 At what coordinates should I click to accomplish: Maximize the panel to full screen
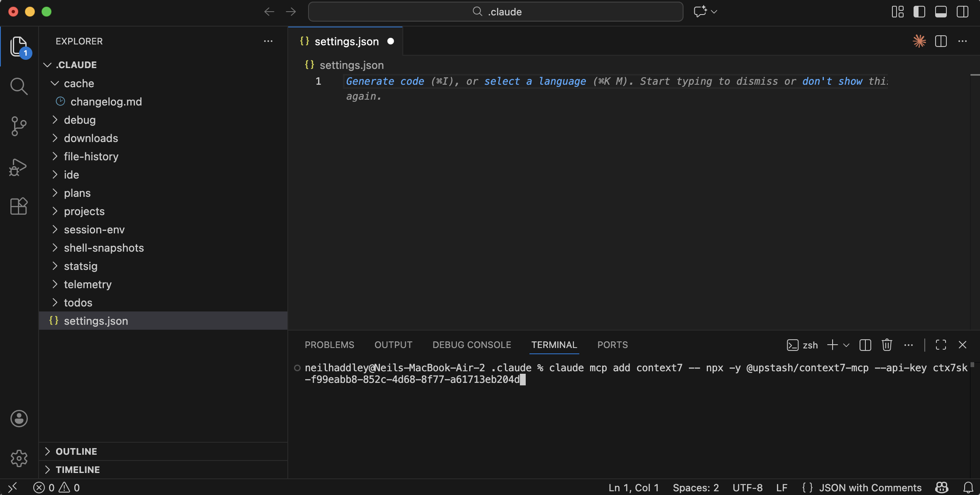click(x=941, y=345)
